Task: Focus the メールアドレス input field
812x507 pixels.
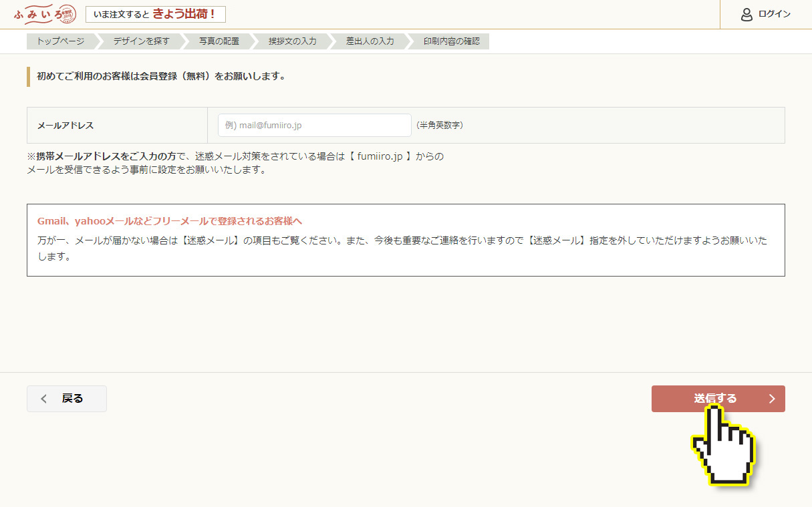Action: pyautogui.click(x=314, y=125)
